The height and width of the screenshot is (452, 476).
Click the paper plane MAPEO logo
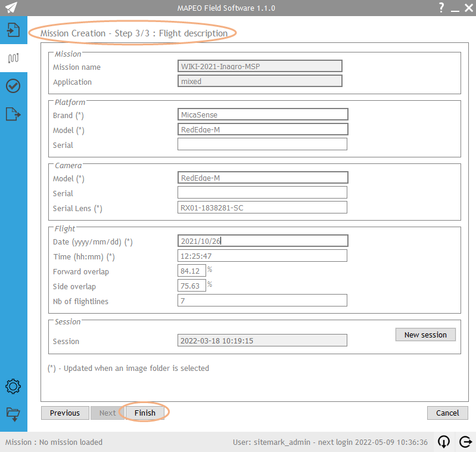pos(11,8)
